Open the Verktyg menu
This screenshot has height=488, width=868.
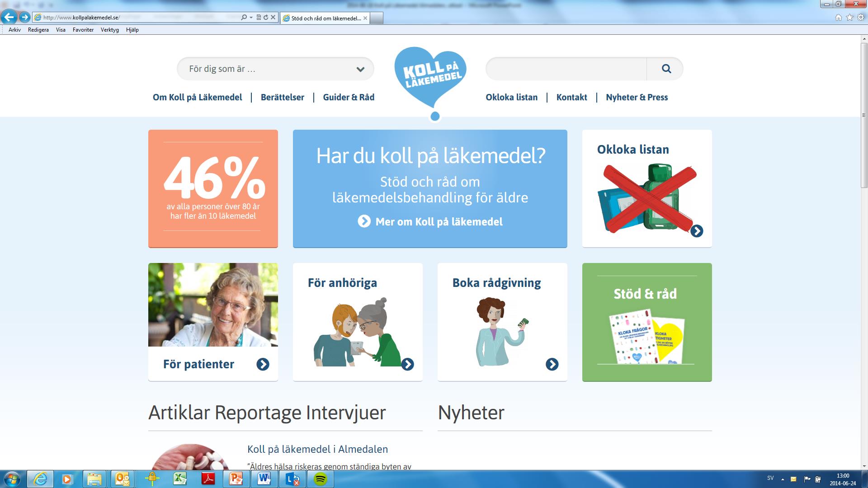[109, 30]
